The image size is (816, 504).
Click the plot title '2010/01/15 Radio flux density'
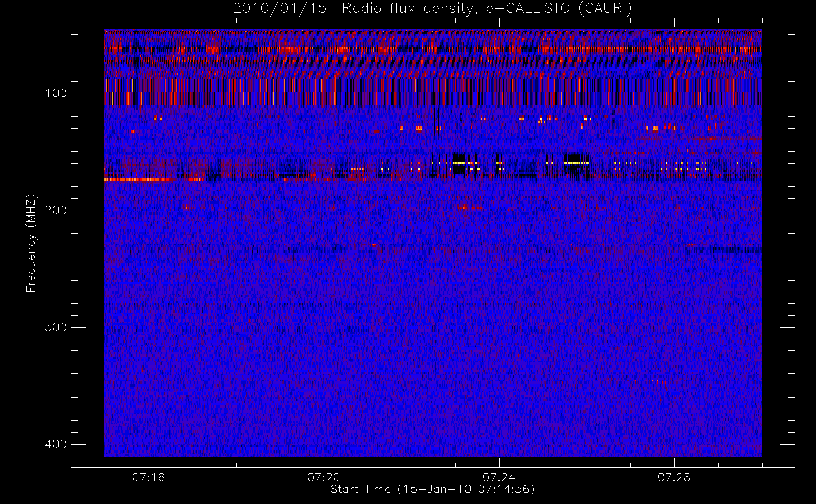[432, 9]
